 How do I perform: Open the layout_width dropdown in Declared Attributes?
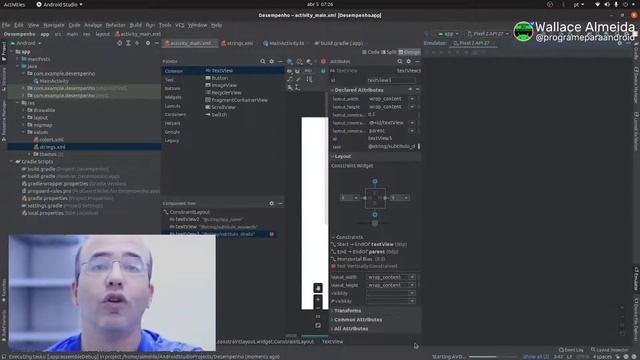[412, 99]
